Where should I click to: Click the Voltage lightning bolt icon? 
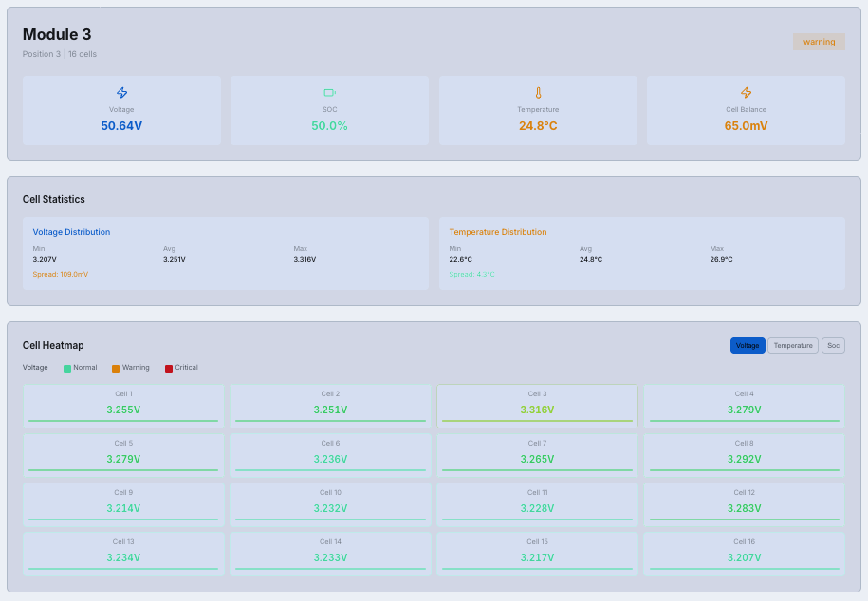click(121, 92)
